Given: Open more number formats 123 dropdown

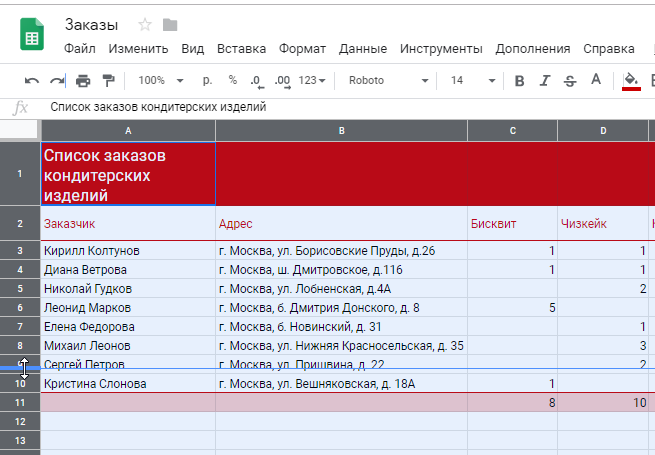Looking at the screenshot, I should [312, 80].
